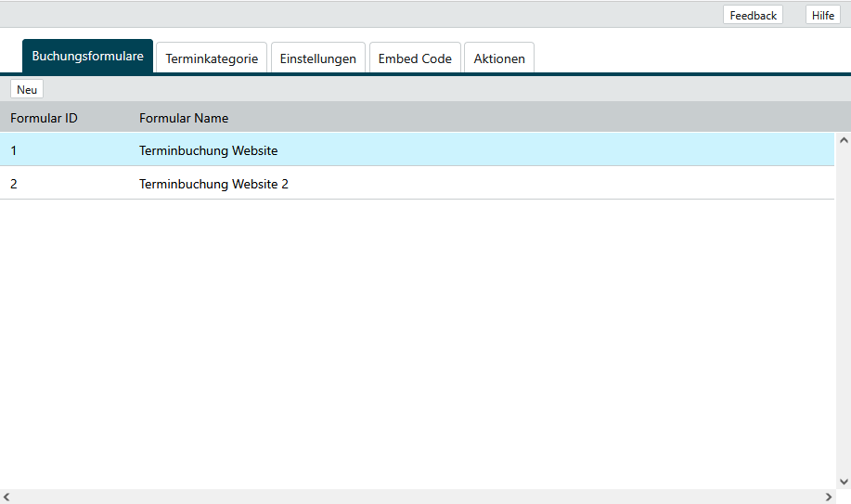The image size is (851, 504).
Task: Go to the Einstellungen tab
Action: (x=317, y=58)
